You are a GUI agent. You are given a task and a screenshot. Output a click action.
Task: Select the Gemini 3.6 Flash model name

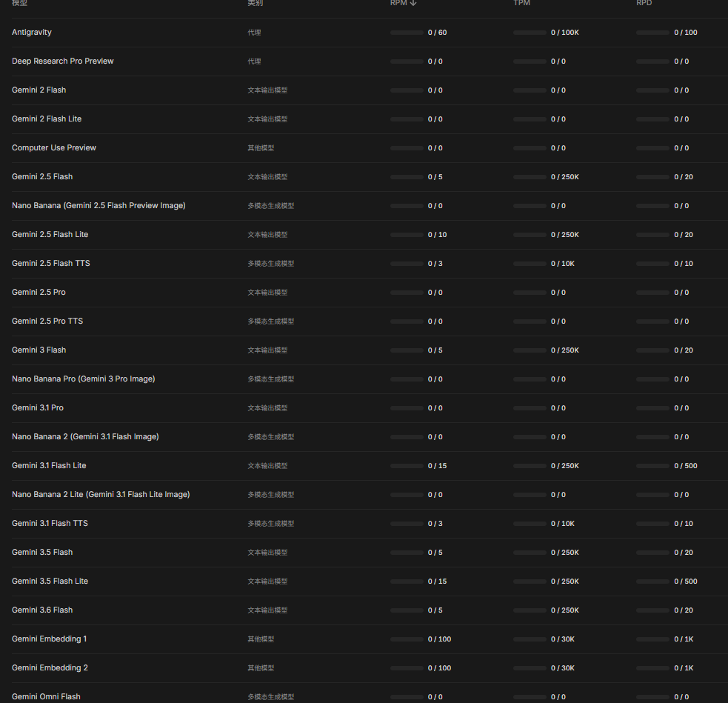(42, 610)
